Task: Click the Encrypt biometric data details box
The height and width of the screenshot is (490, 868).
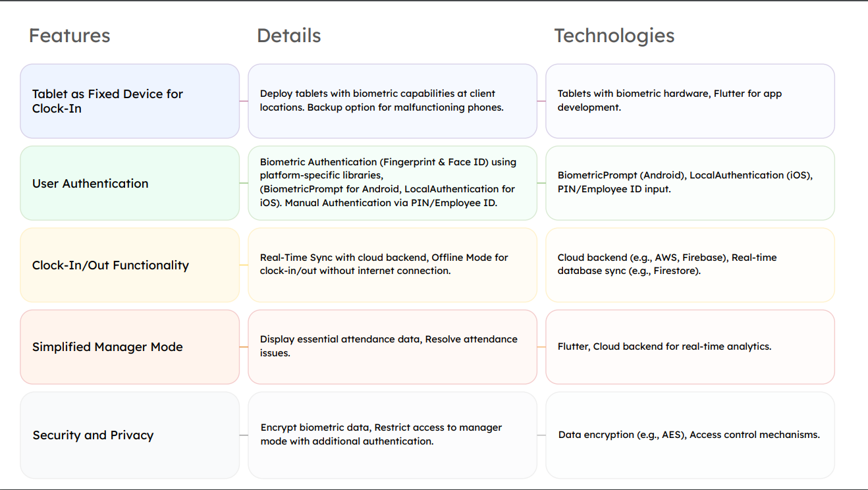Action: [393, 435]
